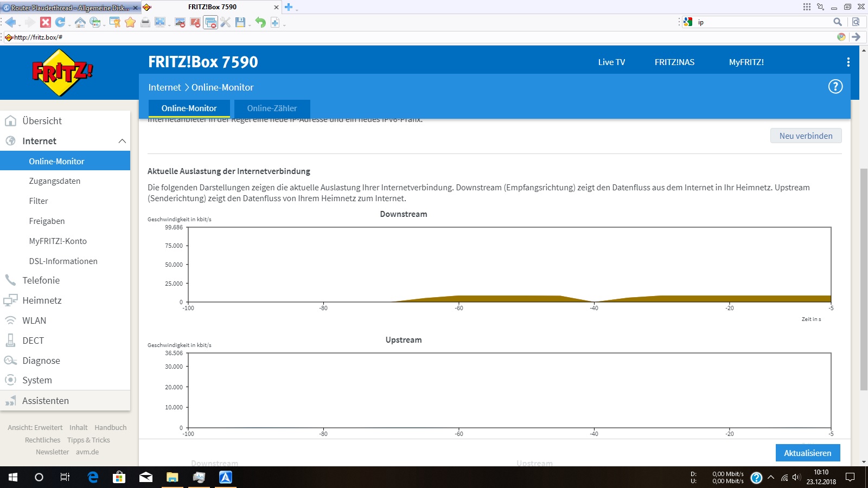Open the three-dot menu in FRITZ!Box header
This screenshot has height=488, width=868.
click(x=848, y=62)
